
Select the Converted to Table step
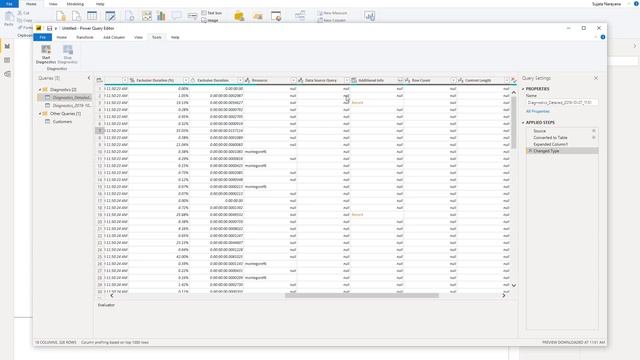pyautogui.click(x=562, y=138)
